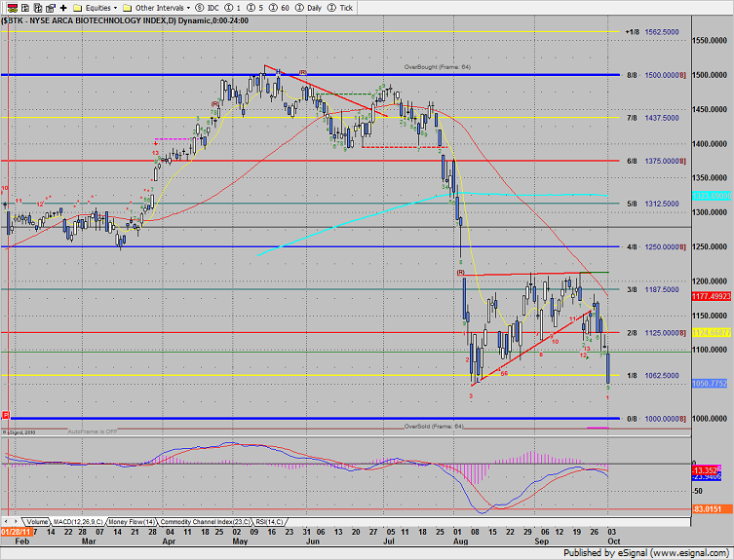Click the +1/8 1562.5000 level label
Image resolution: width=734 pixels, height=560 pixels.
[652, 32]
